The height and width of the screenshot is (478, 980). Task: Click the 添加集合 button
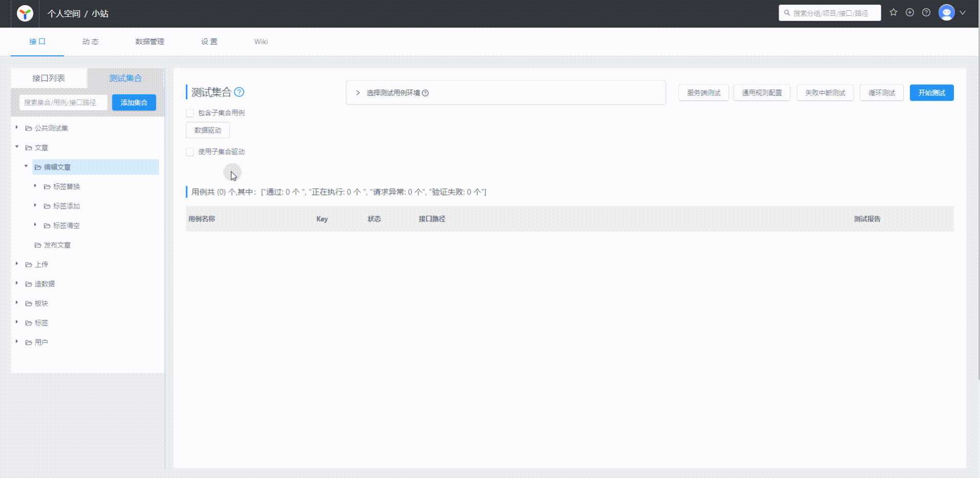(133, 102)
